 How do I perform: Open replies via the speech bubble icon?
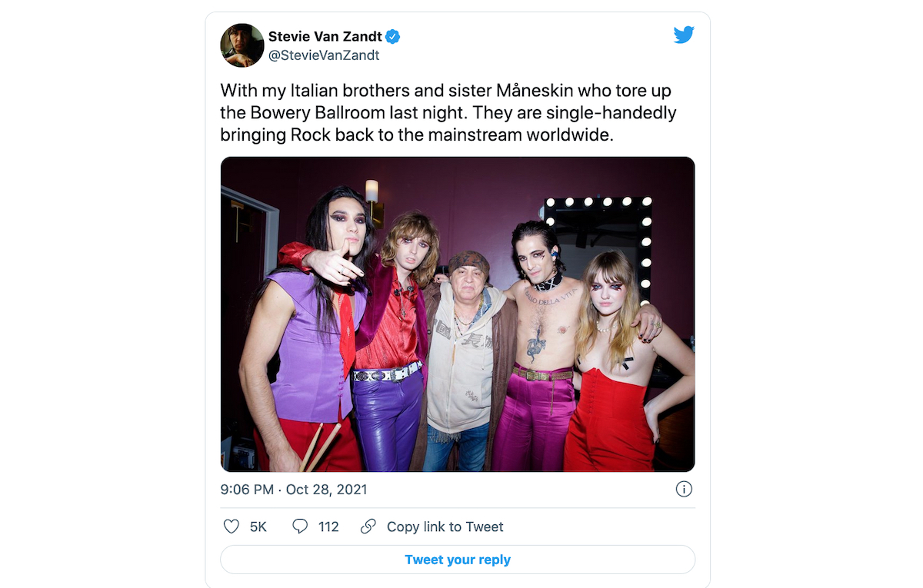point(300,527)
